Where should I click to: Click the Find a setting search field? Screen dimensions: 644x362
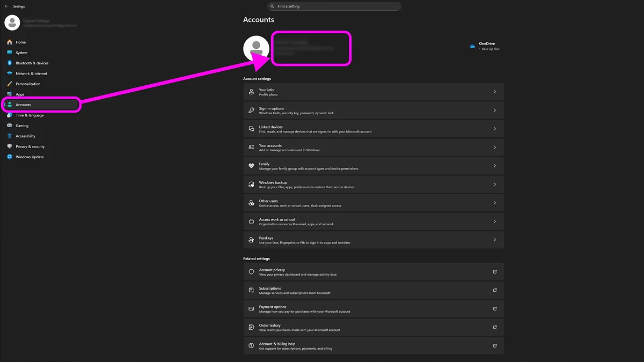pos(334,6)
